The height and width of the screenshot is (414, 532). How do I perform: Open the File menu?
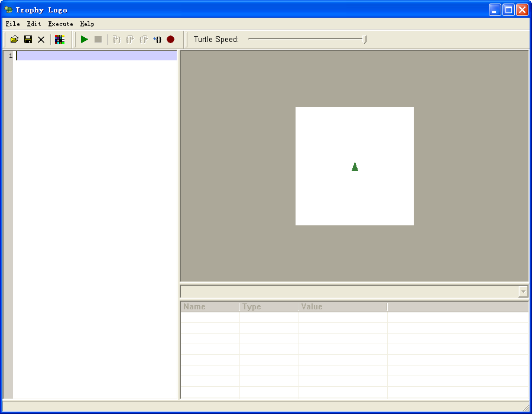[x=12, y=24]
